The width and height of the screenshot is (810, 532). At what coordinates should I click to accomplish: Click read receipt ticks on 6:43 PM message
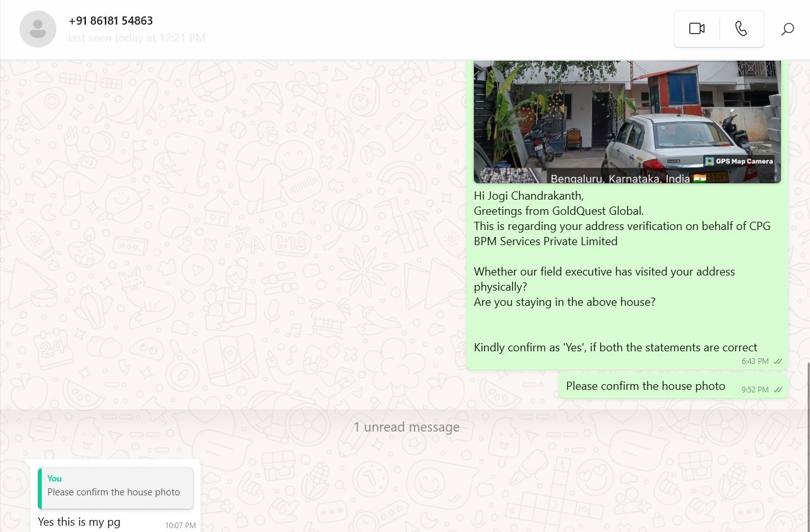[x=778, y=361]
